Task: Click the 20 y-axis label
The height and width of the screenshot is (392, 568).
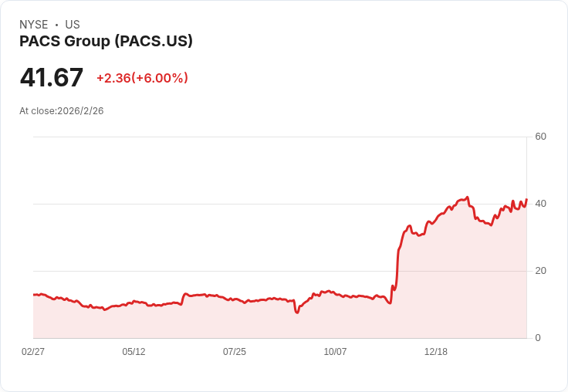Action: 540,271
